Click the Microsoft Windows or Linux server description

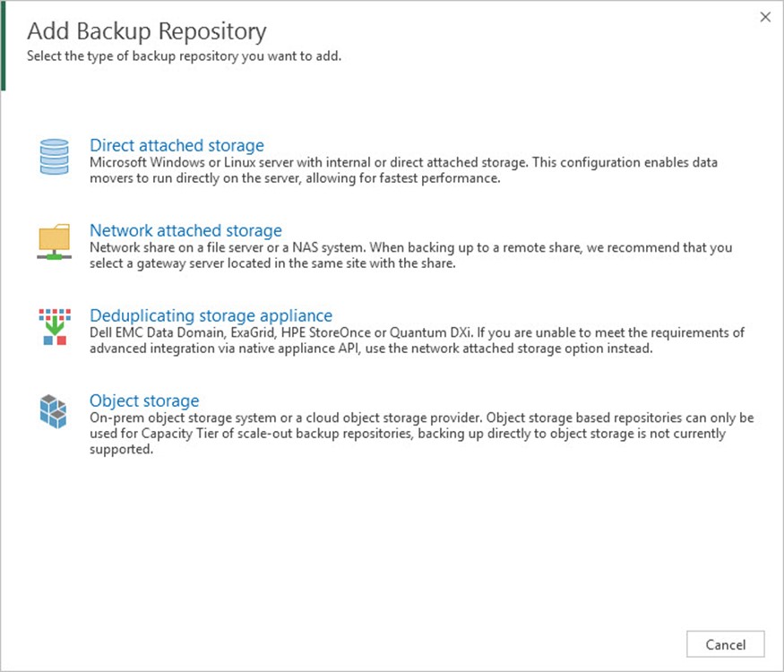403,163
